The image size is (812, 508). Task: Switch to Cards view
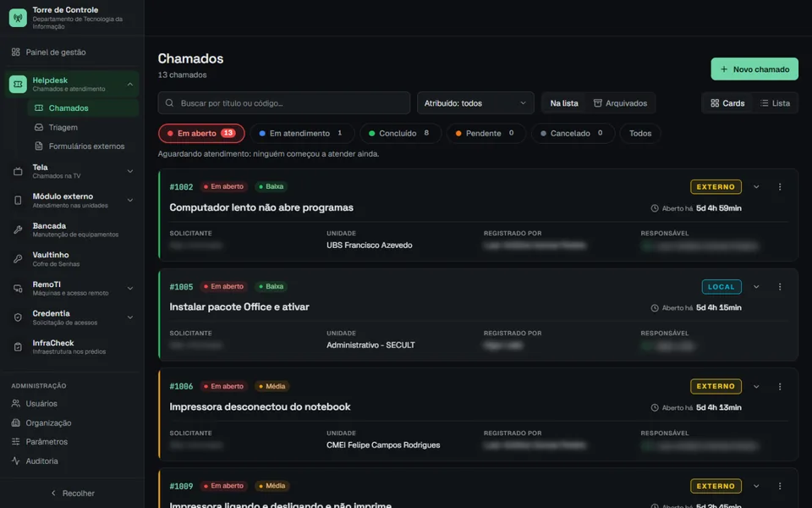[727, 103]
